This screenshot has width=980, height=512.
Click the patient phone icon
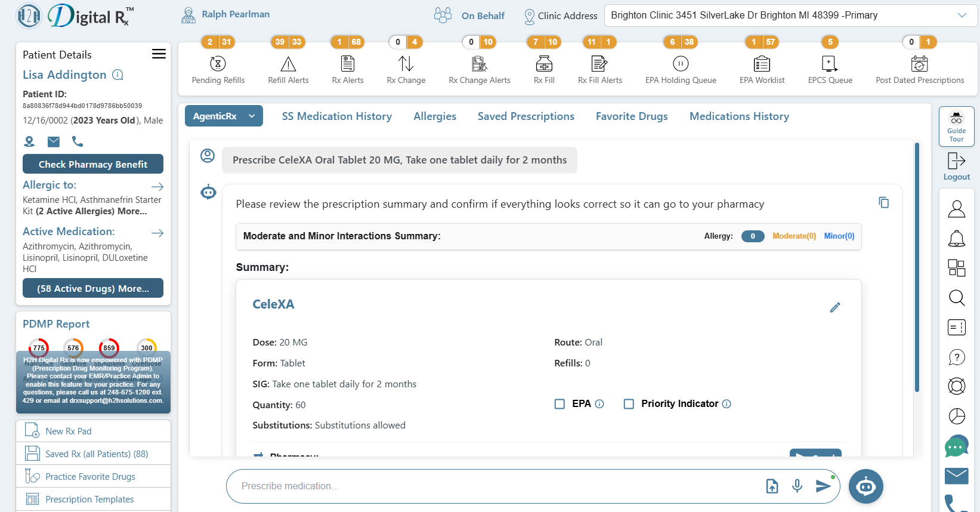pyautogui.click(x=78, y=141)
